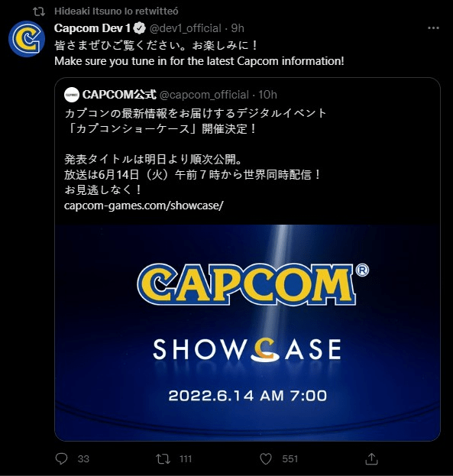
Task: Click the retweet arrows icon below tweet
Action: 163,458
